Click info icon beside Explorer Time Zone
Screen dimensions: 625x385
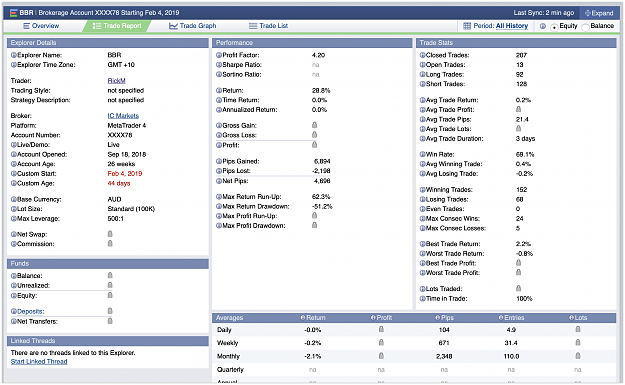(x=14, y=65)
